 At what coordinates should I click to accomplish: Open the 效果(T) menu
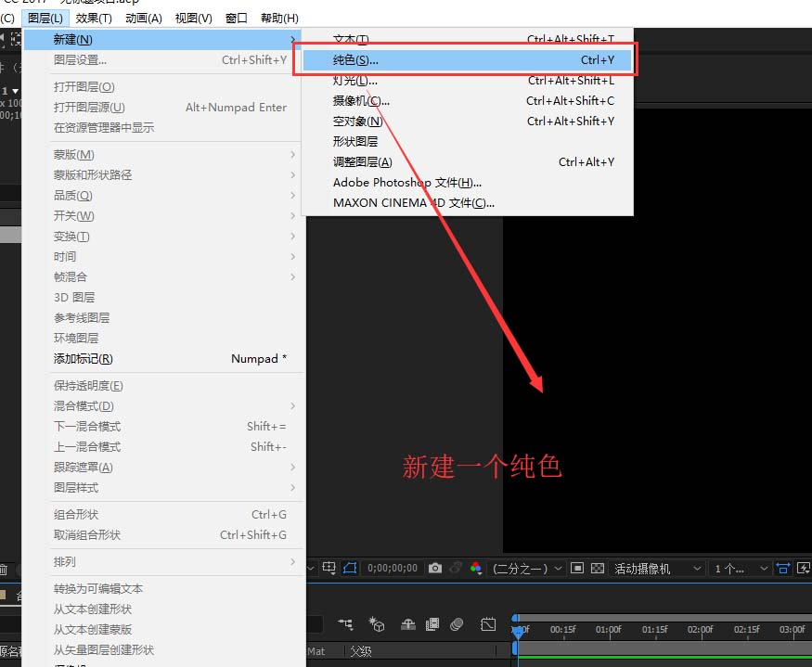point(94,19)
